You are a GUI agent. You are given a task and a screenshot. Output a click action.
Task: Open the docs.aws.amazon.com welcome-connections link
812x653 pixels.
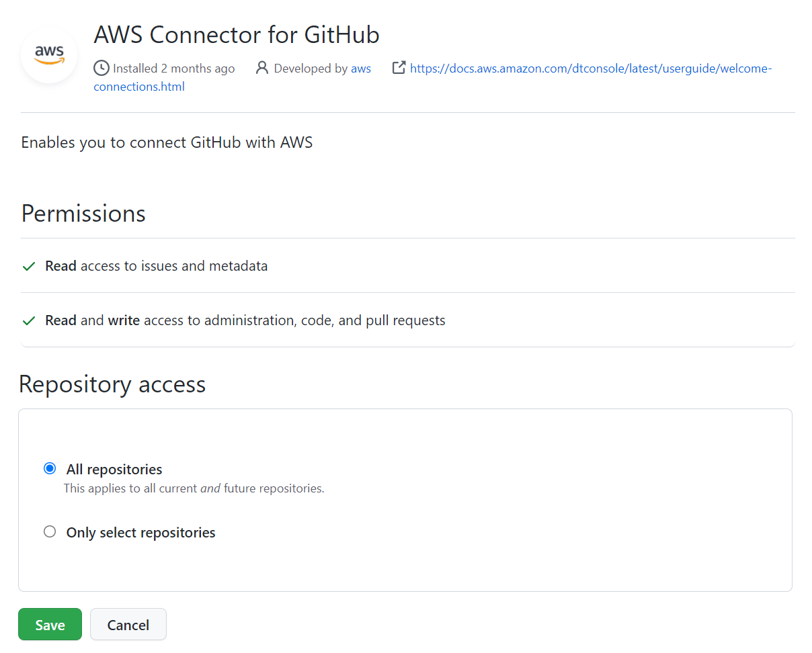click(592, 68)
